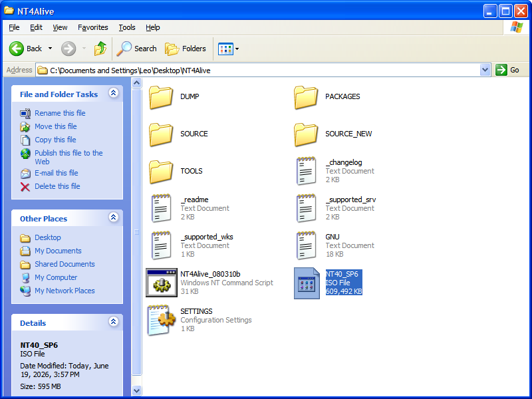Select the SOURCE folder icon
532x399 pixels.
click(160, 135)
